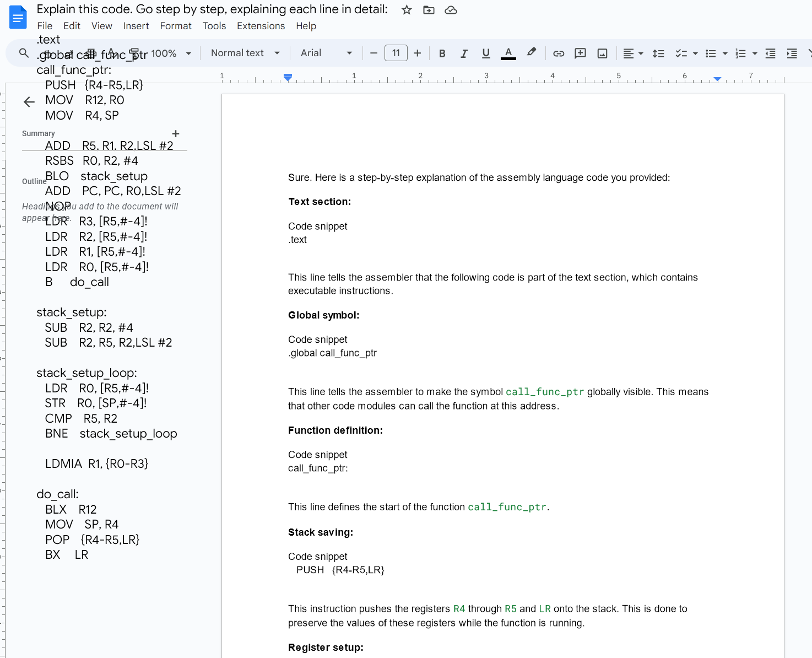812x658 pixels.
Task: Toggle bold formatting
Action: point(442,53)
